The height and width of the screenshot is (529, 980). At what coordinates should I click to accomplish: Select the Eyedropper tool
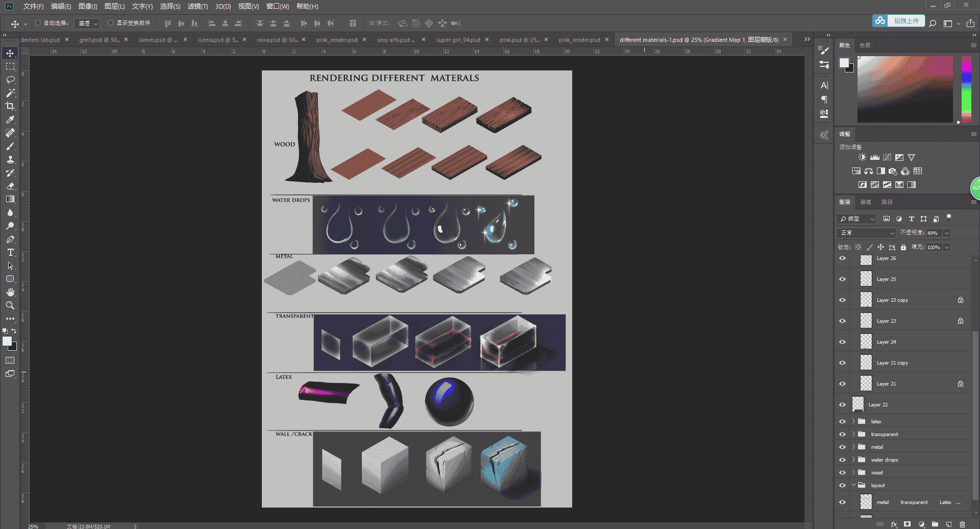click(x=10, y=119)
